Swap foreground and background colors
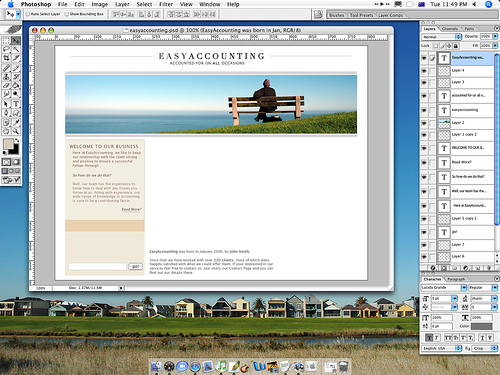500x375 pixels. coord(17,141)
